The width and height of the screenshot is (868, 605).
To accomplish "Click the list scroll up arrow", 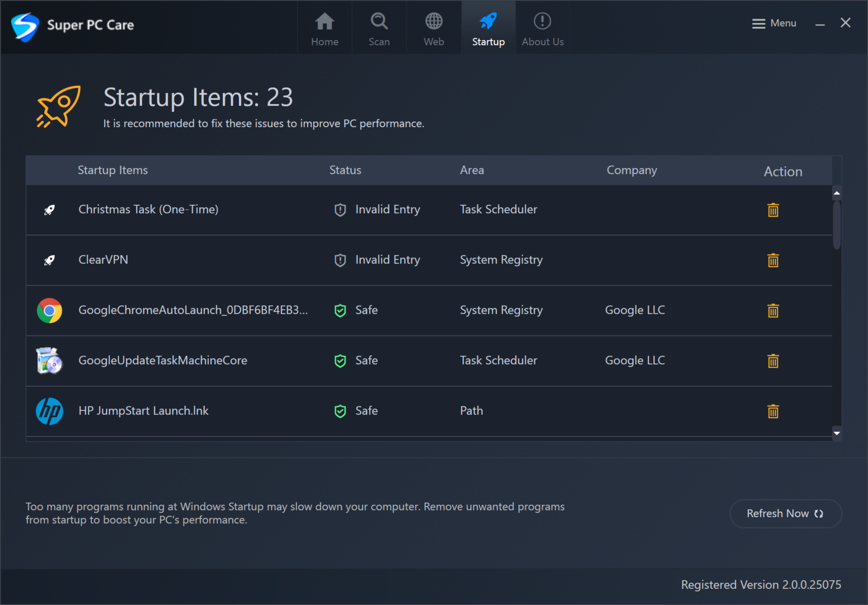I will click(837, 194).
